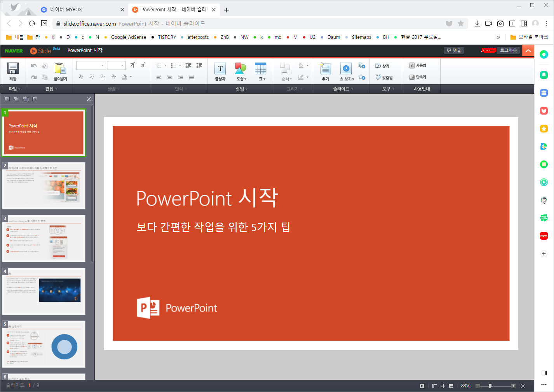Start slideshow from current slide icon
The image size is (554, 392).
(362, 66)
